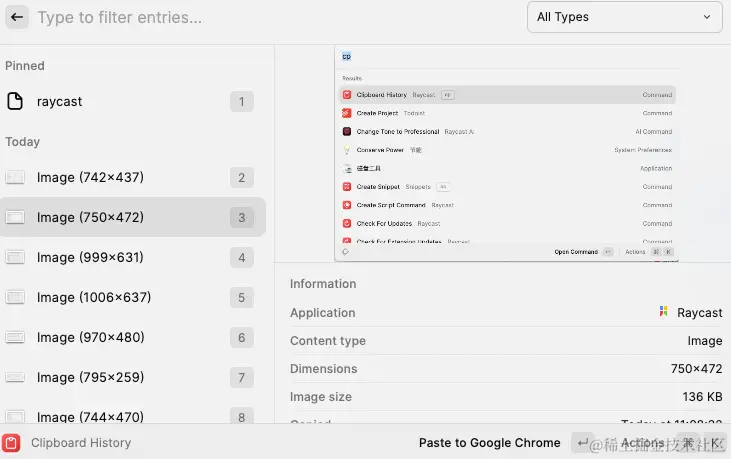Click the Image (795×259) thumbnail icon

[x=15, y=378]
